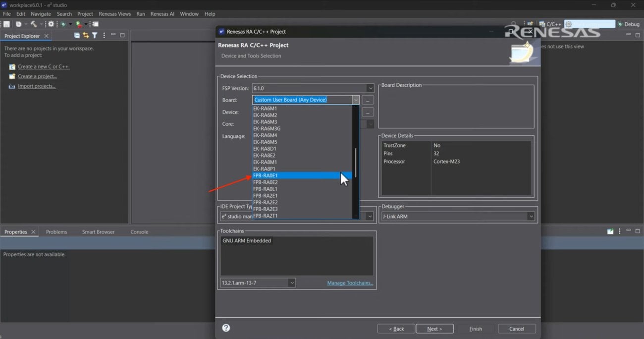Image resolution: width=644 pixels, height=339 pixels.
Task: Close the Project Explorer tab
Action: 47,36
